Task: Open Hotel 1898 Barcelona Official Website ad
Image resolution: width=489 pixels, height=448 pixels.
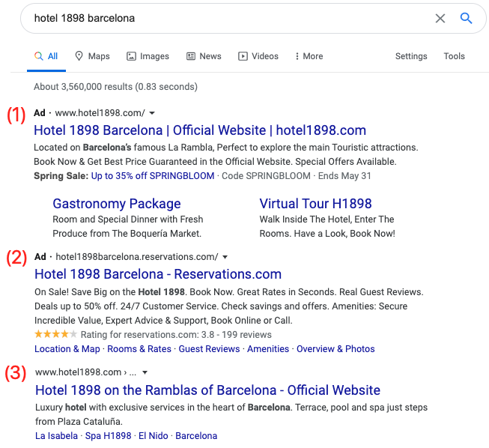Action: 200,130
